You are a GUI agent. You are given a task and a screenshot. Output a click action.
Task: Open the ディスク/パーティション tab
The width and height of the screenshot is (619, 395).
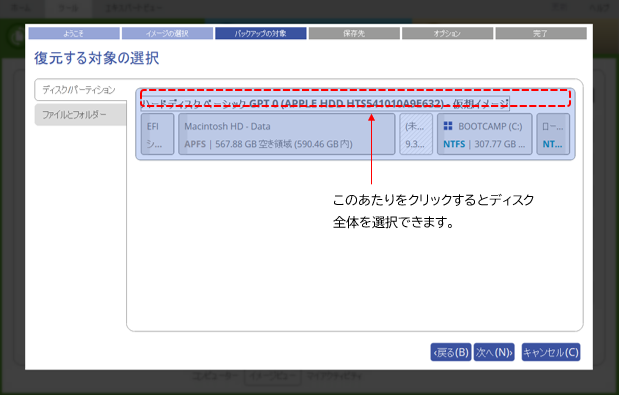click(80, 90)
